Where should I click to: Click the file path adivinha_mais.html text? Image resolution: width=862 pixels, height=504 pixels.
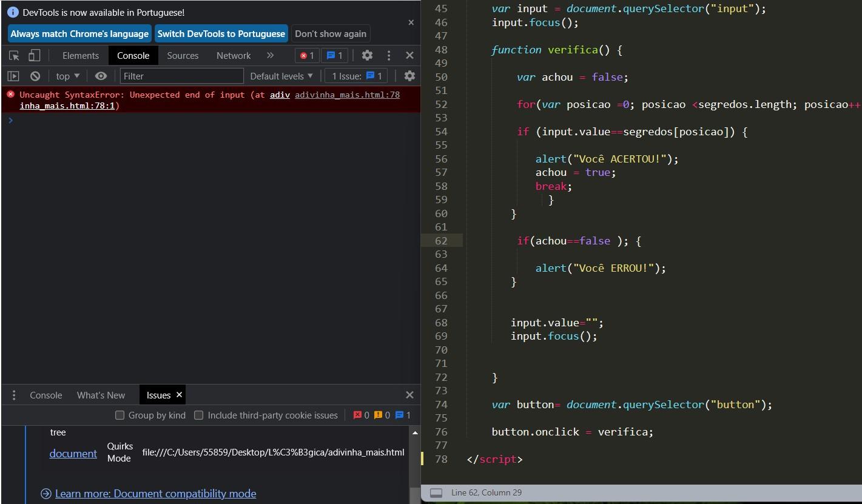click(273, 452)
